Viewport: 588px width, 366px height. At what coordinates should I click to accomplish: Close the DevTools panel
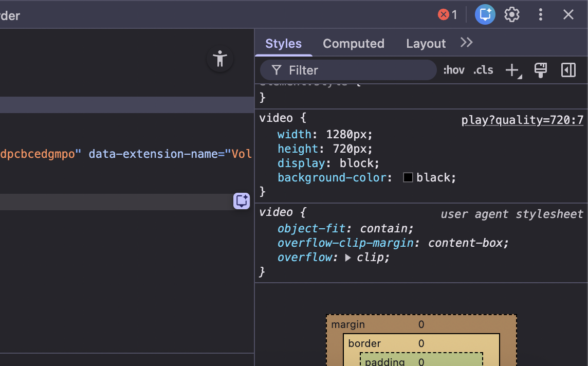[568, 15]
